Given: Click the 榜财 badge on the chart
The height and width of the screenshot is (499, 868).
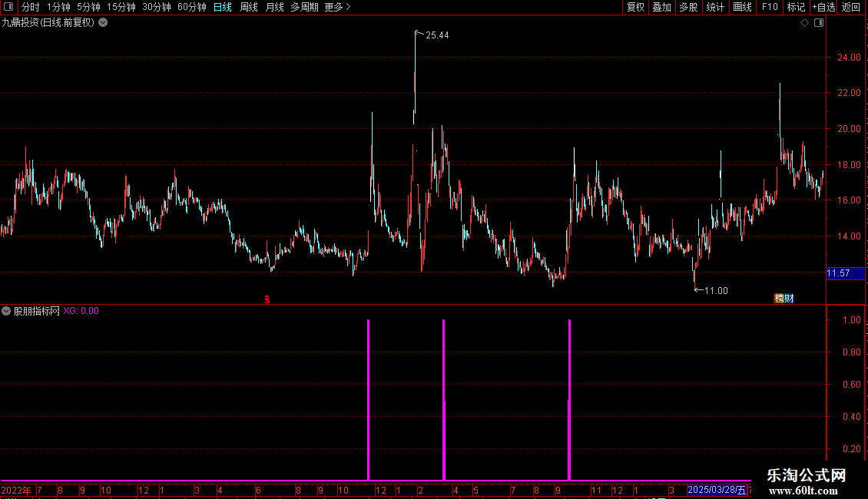Looking at the screenshot, I should (784, 298).
